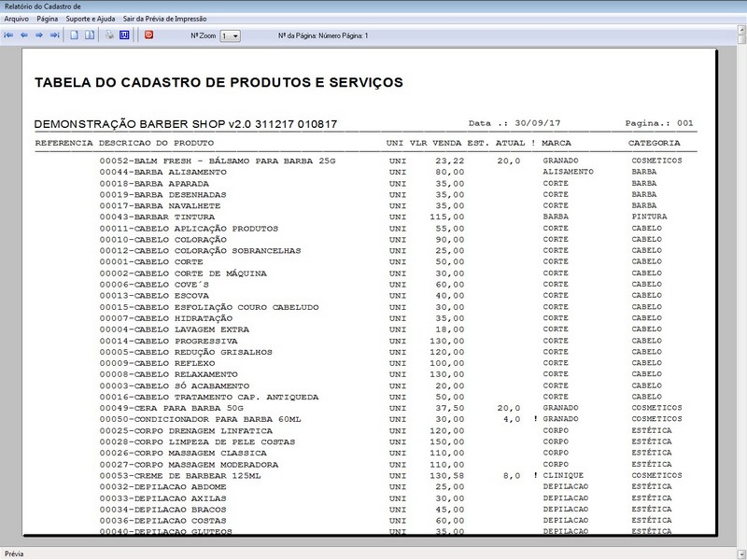
Task: Jump to last page arrow icon
Action: click(54, 35)
